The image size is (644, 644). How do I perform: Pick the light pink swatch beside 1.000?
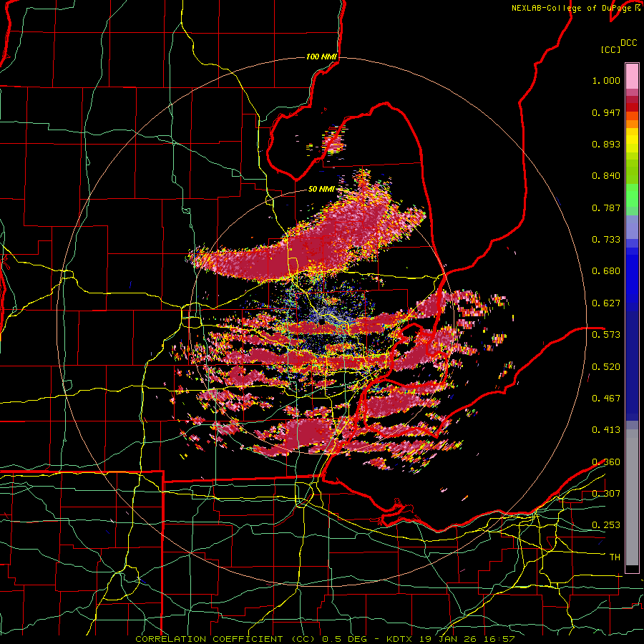click(632, 76)
